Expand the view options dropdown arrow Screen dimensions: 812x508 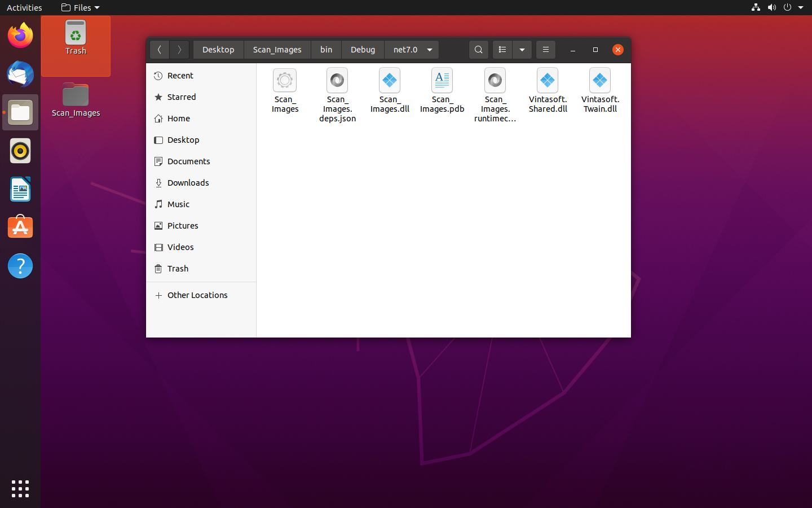pyautogui.click(x=522, y=50)
